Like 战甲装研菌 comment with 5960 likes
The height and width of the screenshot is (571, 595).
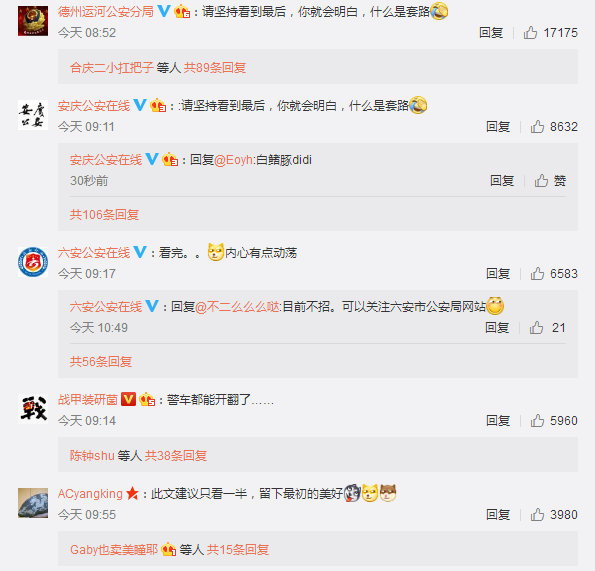(x=537, y=421)
